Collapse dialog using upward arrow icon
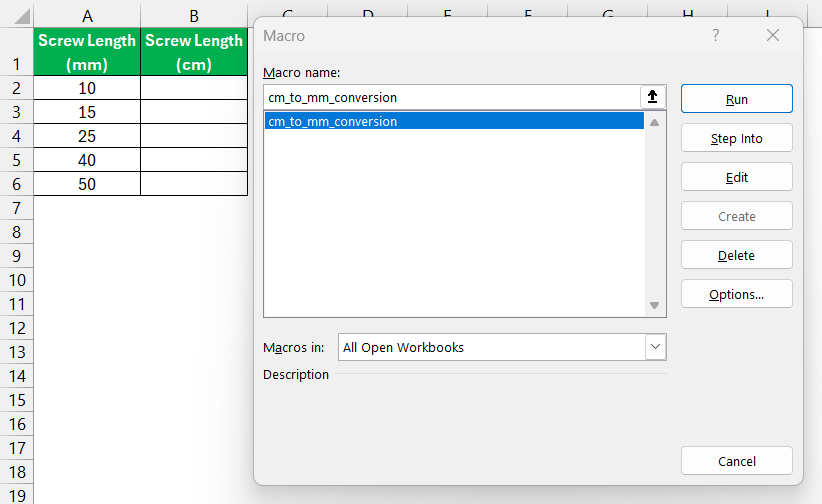Viewport: 822px width, 504px height. coord(653,97)
